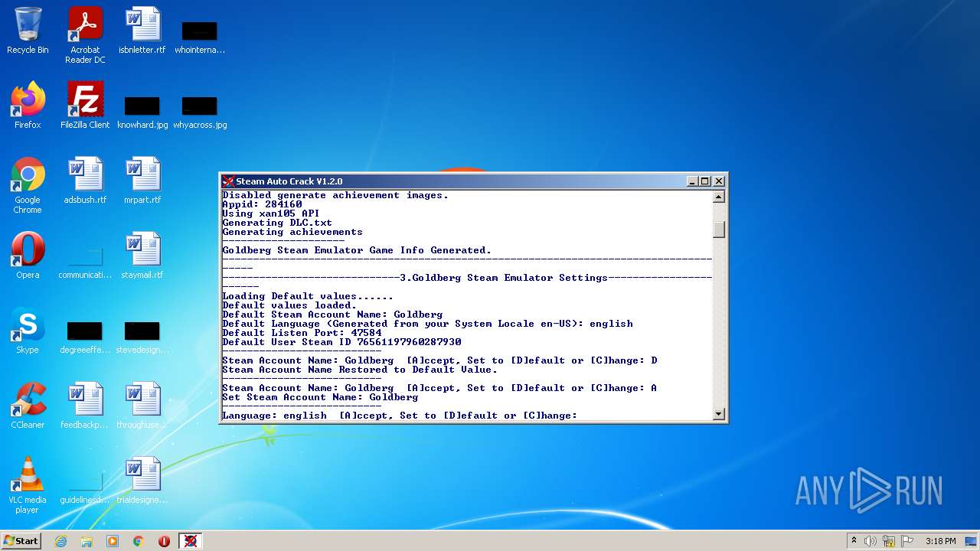Select whyacross.jpg desktop file
980x551 pixels.
coord(200,112)
